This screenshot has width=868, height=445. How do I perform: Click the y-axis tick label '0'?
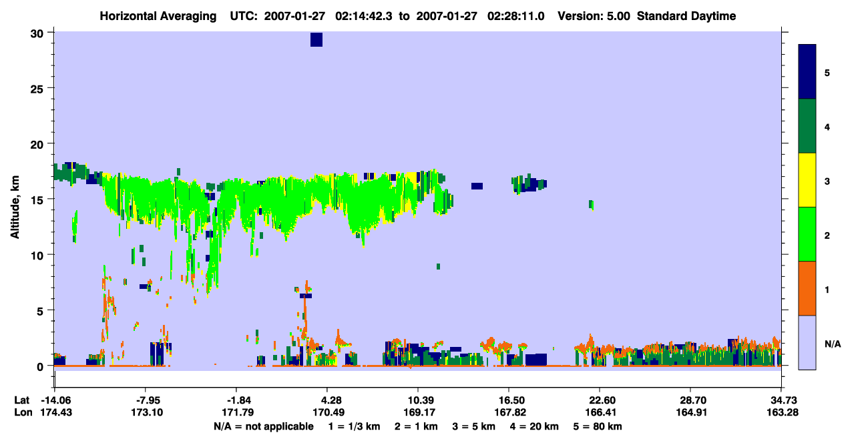tap(41, 366)
